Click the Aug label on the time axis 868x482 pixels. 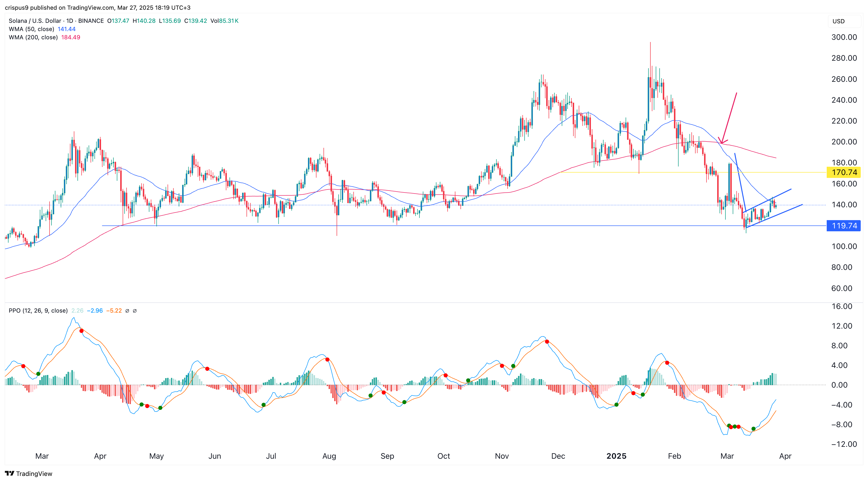[329, 456]
